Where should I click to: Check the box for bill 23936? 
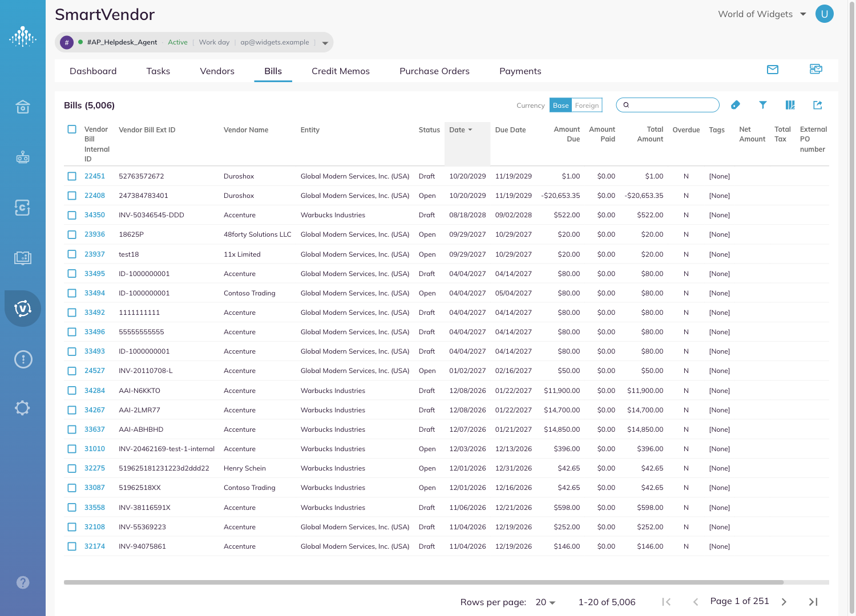tap(72, 234)
